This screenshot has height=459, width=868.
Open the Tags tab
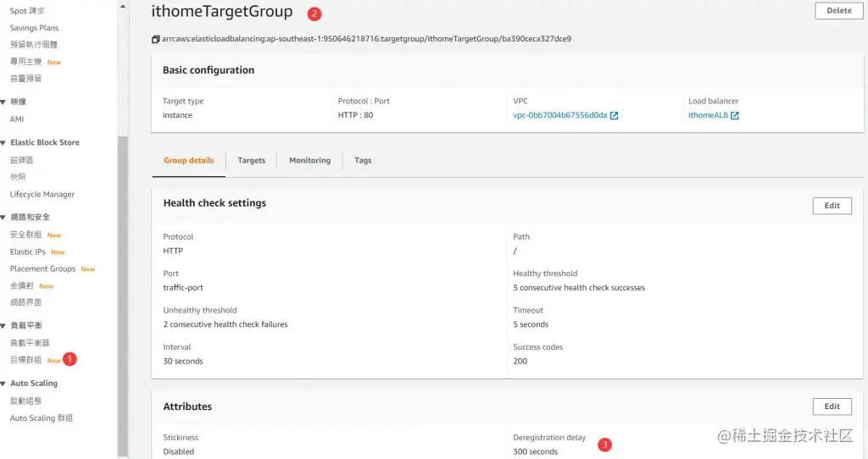click(363, 160)
